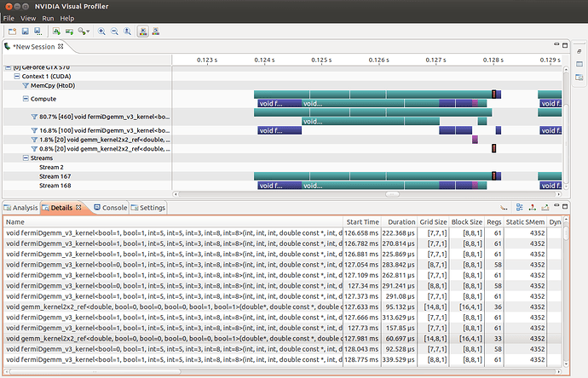Click the details table vertical scrollbar

click(x=566, y=234)
